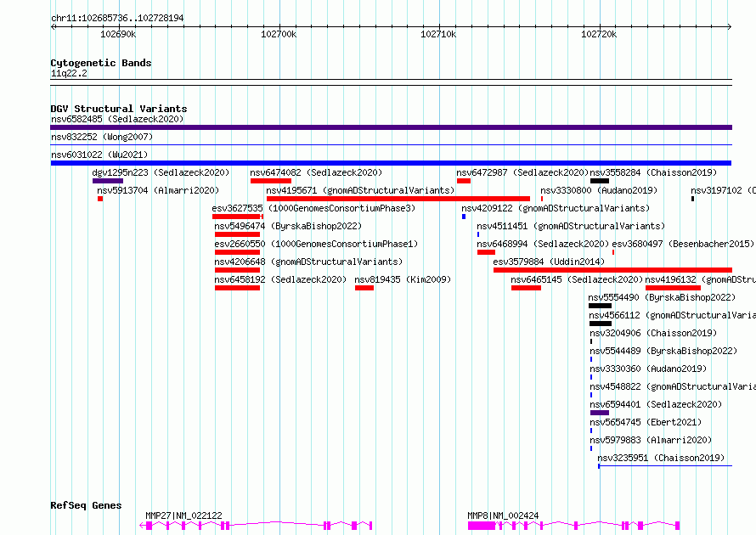Open nsv5654745 (Ebert2021) label
This screenshot has width=756, height=535.
[x=646, y=422]
